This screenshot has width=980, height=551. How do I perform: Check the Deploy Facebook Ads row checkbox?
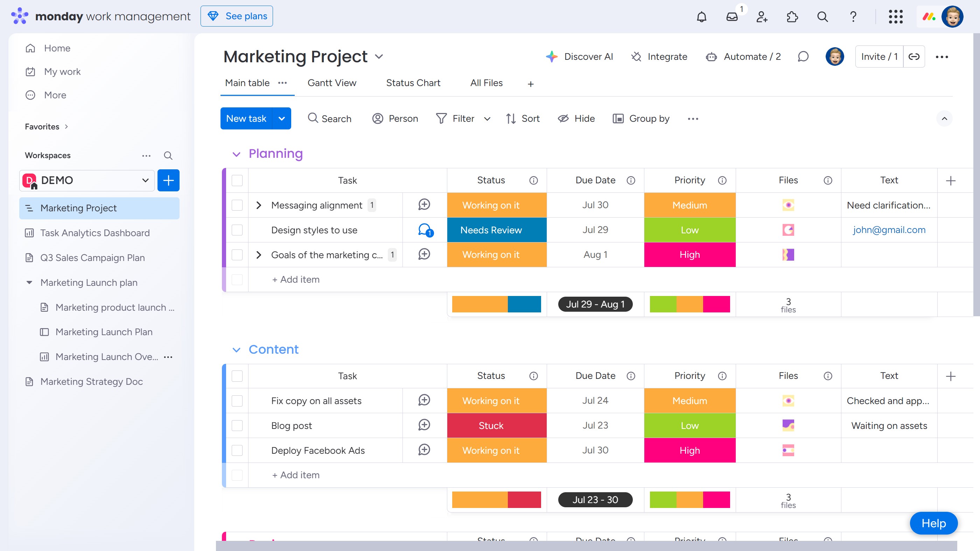tap(237, 450)
